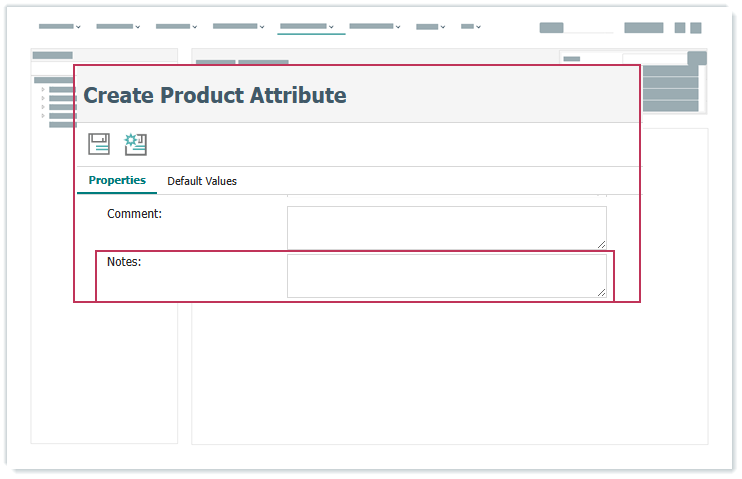Click into the Comment text area
This screenshot has width=742, height=479.
click(446, 227)
